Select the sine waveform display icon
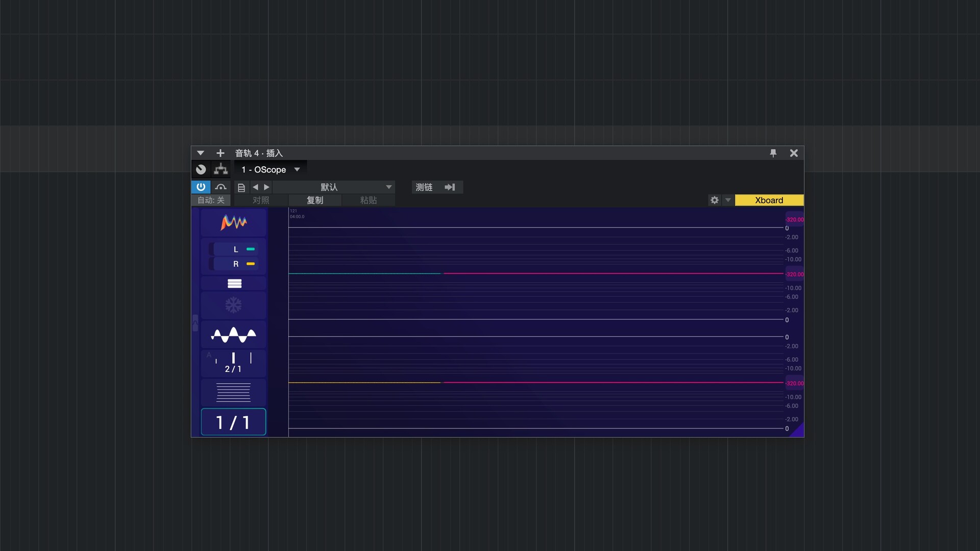The image size is (980, 551). [233, 335]
